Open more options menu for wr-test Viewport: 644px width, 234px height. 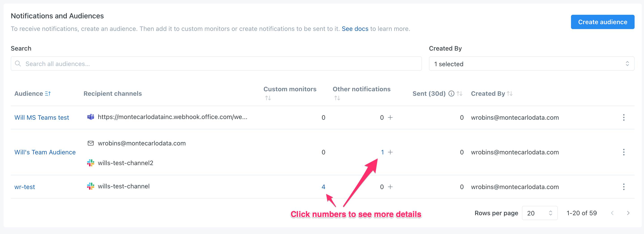623,187
